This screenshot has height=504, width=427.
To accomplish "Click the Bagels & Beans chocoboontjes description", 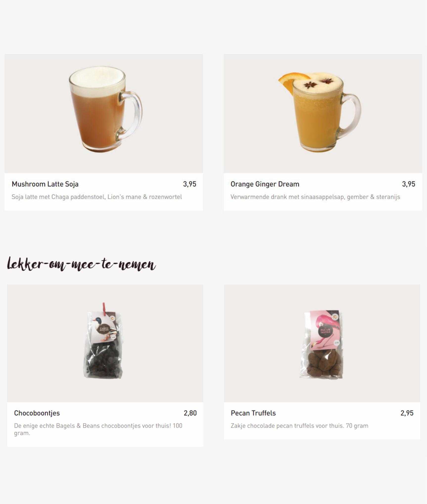I will tap(98, 429).
